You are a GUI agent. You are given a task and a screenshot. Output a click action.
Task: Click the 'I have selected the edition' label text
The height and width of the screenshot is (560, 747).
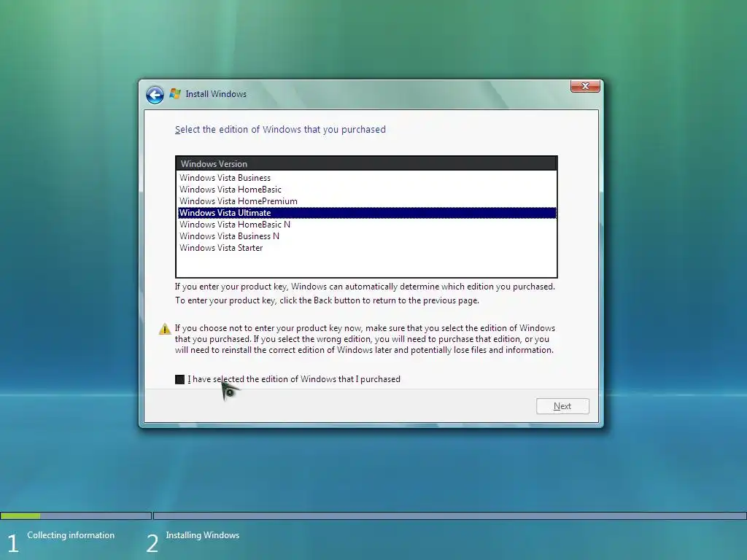[x=294, y=379]
